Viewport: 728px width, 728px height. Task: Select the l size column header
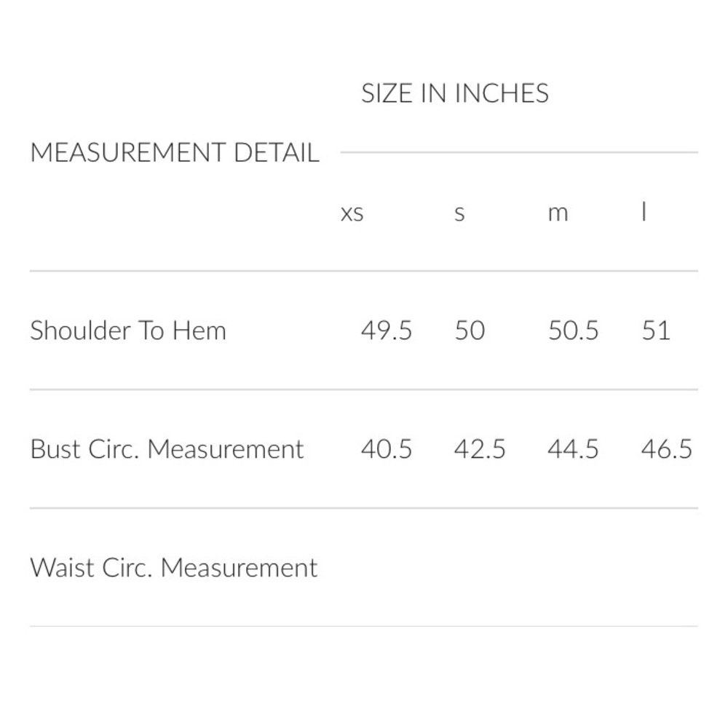click(x=644, y=212)
